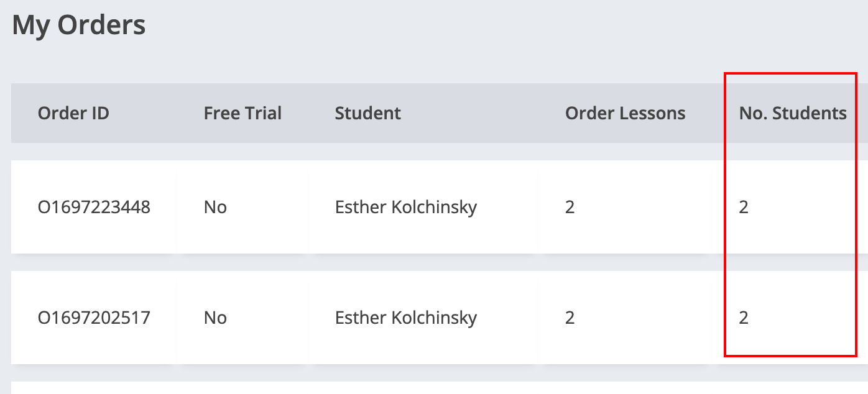The width and height of the screenshot is (868, 394).
Task: Click No. Students value in O1697202517 row
Action: [744, 318]
